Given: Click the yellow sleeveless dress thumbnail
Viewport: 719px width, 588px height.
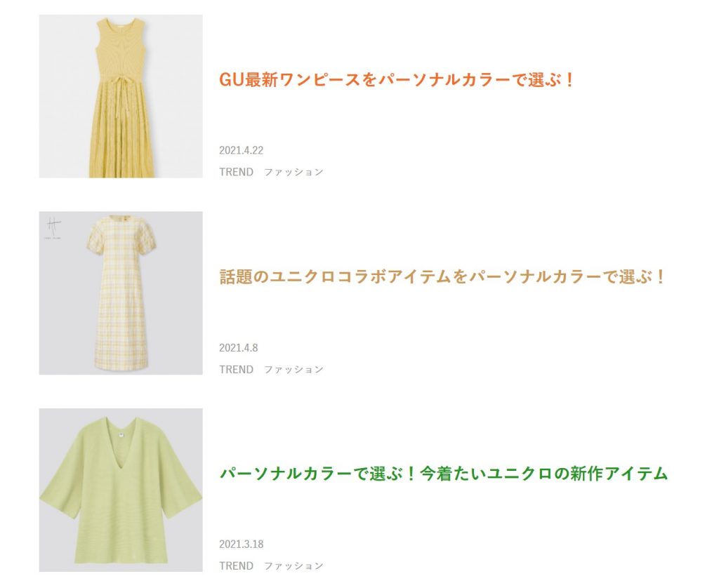Looking at the screenshot, I should 121,96.
